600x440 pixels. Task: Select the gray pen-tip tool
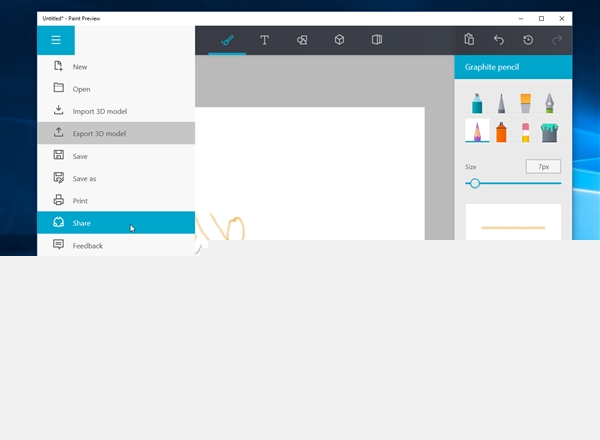(501, 103)
